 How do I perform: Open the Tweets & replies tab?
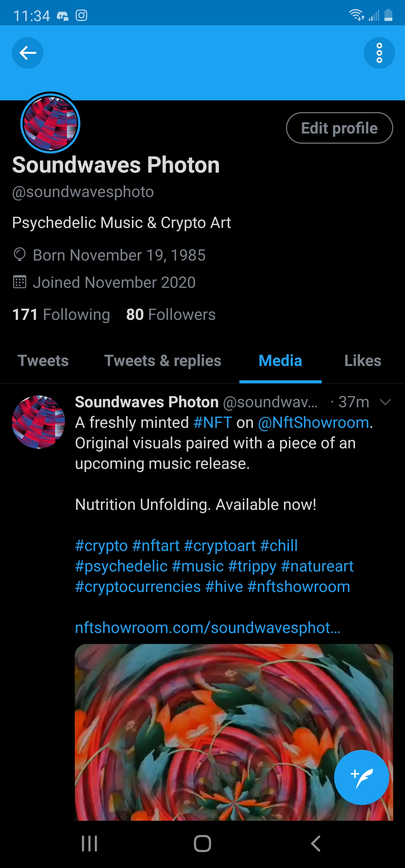tap(163, 361)
